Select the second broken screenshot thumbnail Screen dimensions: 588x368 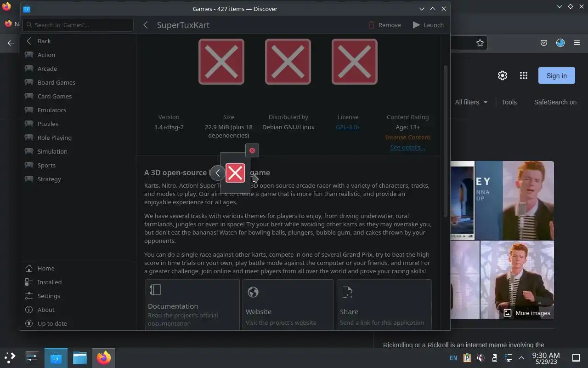click(x=288, y=62)
